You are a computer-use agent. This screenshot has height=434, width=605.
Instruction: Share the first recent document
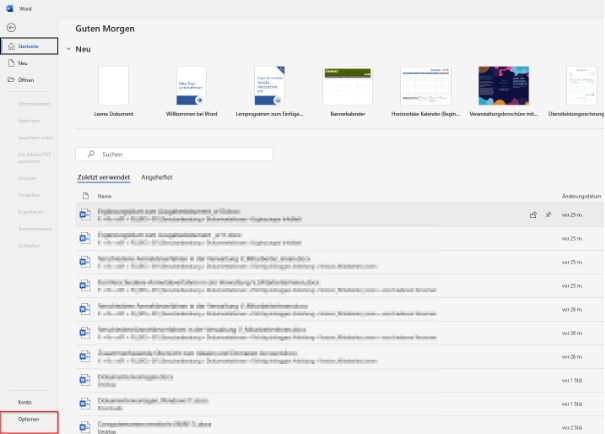point(533,215)
